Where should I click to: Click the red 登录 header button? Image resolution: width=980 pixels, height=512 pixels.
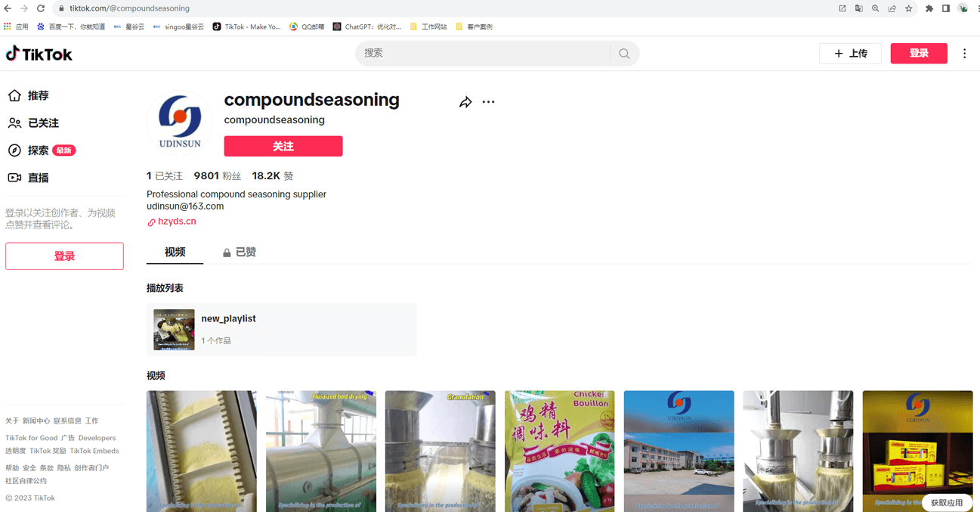[919, 54]
